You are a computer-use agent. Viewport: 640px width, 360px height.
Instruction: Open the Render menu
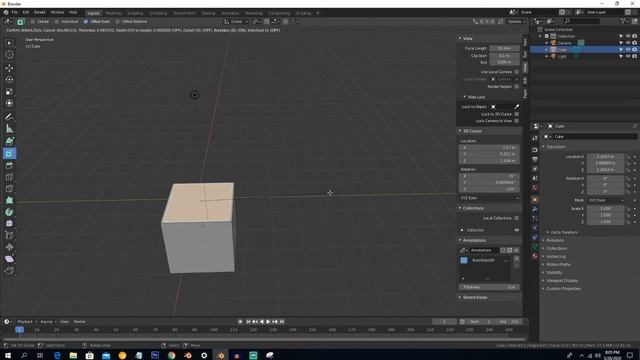pos(40,13)
